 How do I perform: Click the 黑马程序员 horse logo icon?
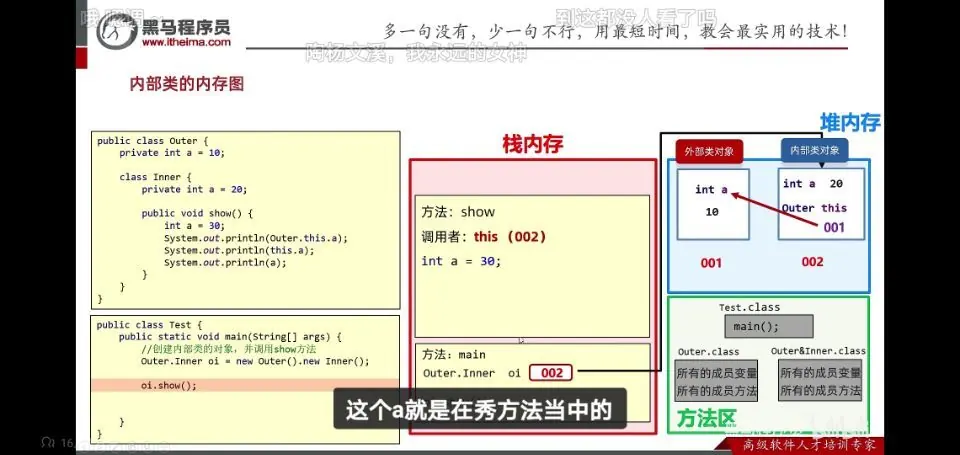[x=116, y=31]
